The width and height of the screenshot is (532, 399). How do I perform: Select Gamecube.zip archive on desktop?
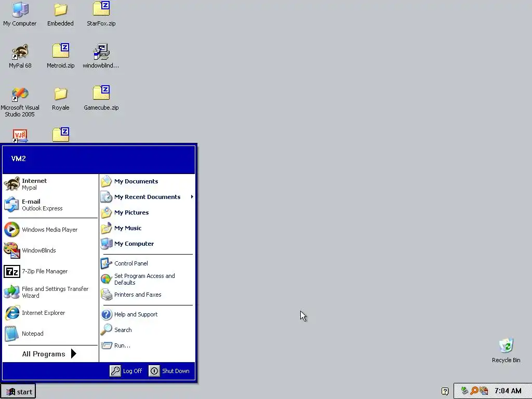pos(101,98)
